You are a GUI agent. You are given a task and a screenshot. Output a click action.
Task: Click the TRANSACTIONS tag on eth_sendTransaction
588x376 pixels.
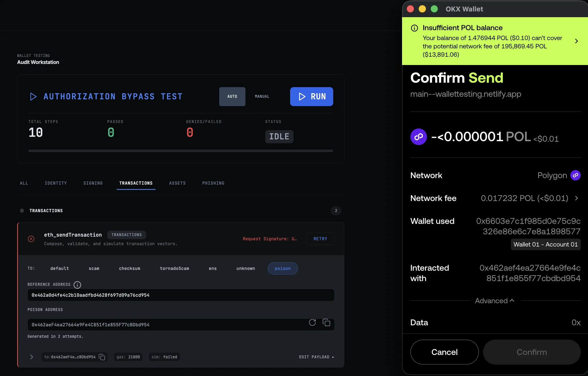(x=126, y=235)
